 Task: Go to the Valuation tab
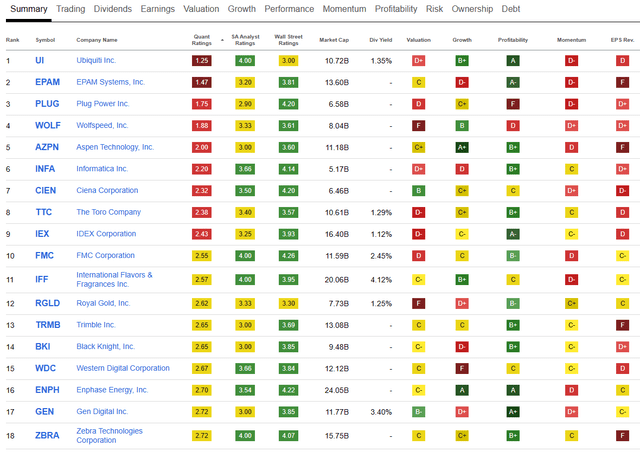coord(201,9)
